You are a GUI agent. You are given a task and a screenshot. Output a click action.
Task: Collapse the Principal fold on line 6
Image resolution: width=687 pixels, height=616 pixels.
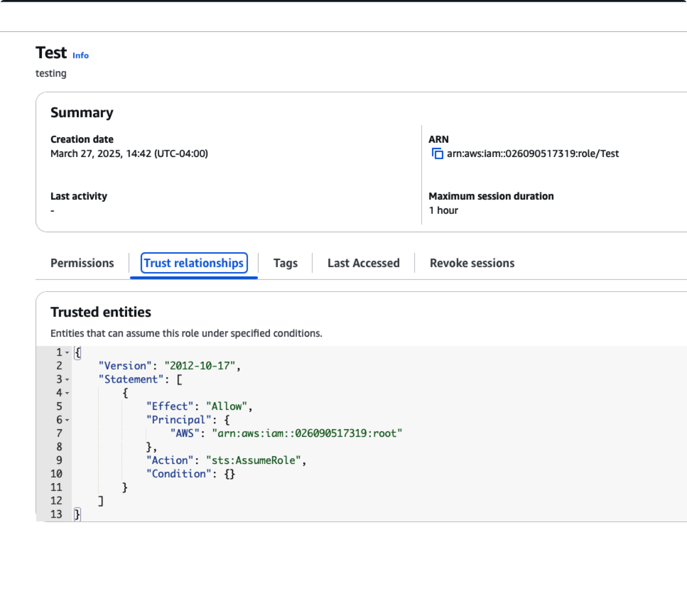pyautogui.click(x=67, y=420)
